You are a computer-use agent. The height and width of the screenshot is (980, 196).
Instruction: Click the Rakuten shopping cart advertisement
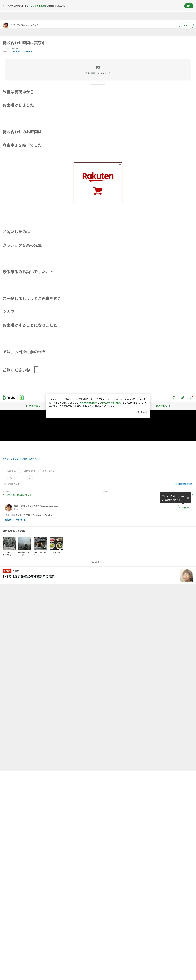click(98, 183)
